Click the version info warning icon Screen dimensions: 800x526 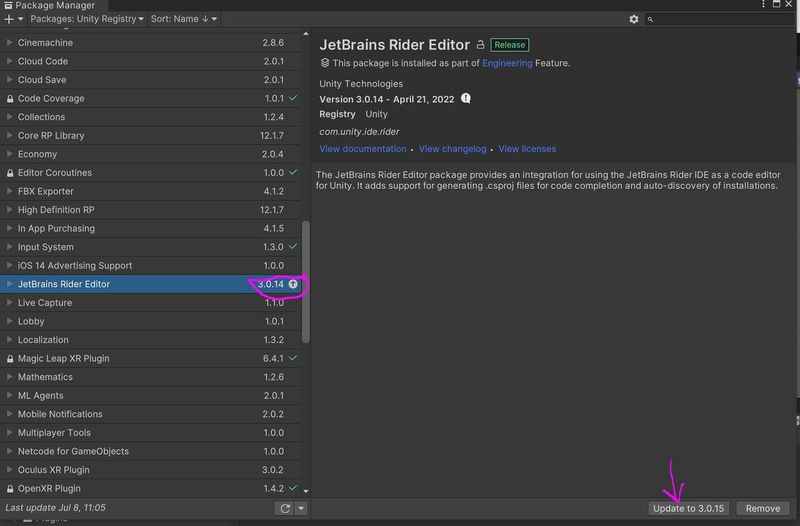465,98
